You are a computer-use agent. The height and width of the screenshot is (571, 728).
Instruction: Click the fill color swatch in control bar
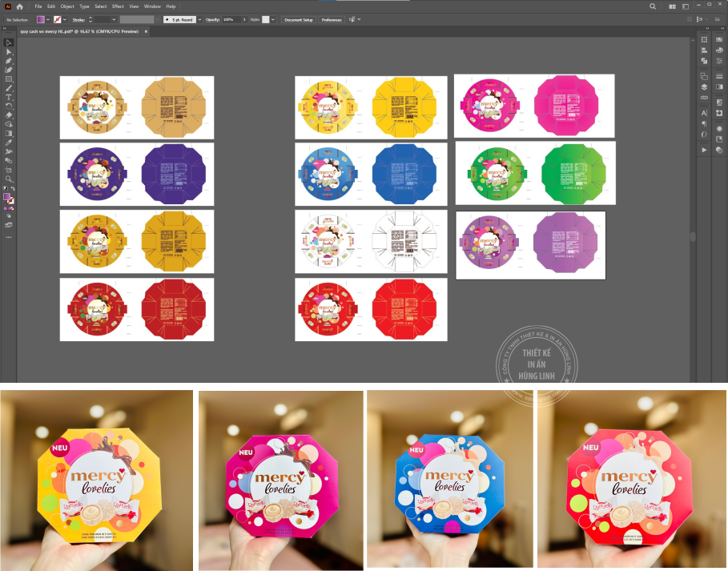click(41, 19)
